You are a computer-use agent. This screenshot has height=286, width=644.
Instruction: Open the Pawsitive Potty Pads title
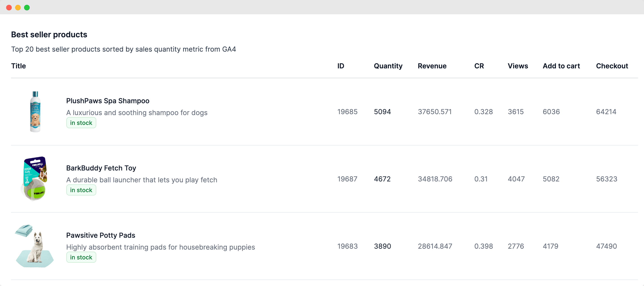pyautogui.click(x=101, y=235)
